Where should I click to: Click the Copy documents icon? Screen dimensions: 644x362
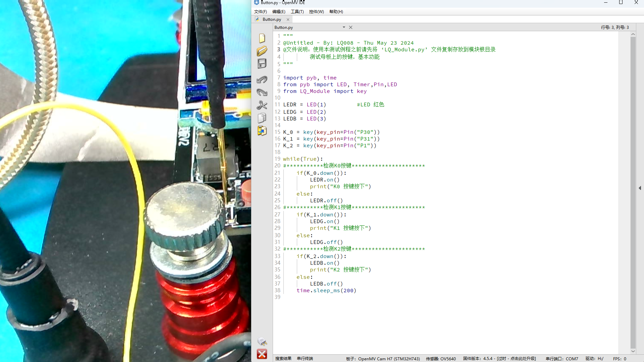tap(262, 118)
